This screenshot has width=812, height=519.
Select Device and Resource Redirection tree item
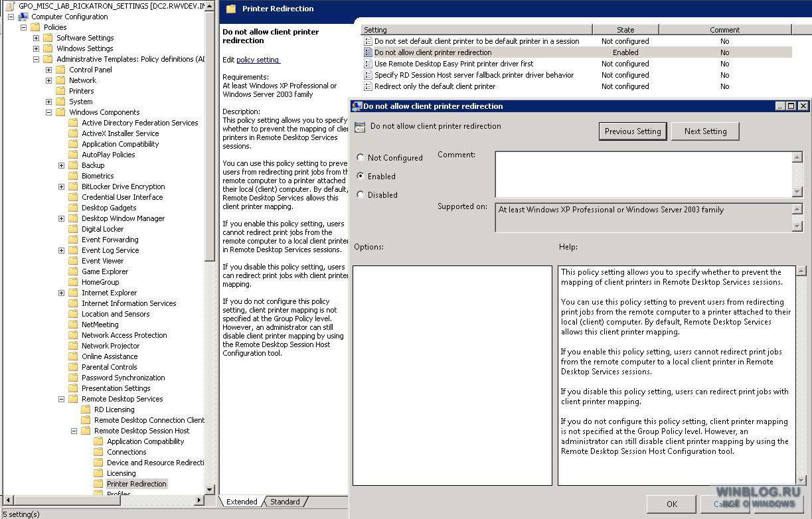pos(155,463)
